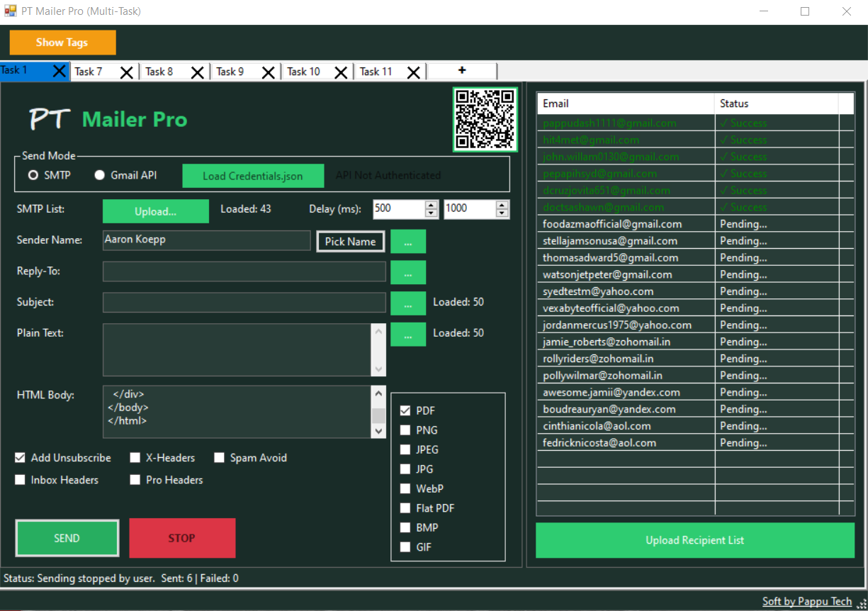
Task: Enable the PNG attachment checkbox
Action: (406, 430)
